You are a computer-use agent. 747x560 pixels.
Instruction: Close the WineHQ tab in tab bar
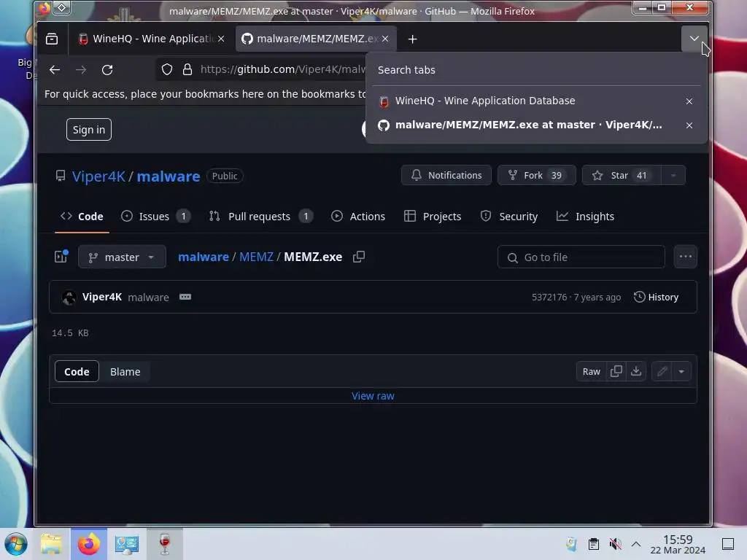coord(221,39)
